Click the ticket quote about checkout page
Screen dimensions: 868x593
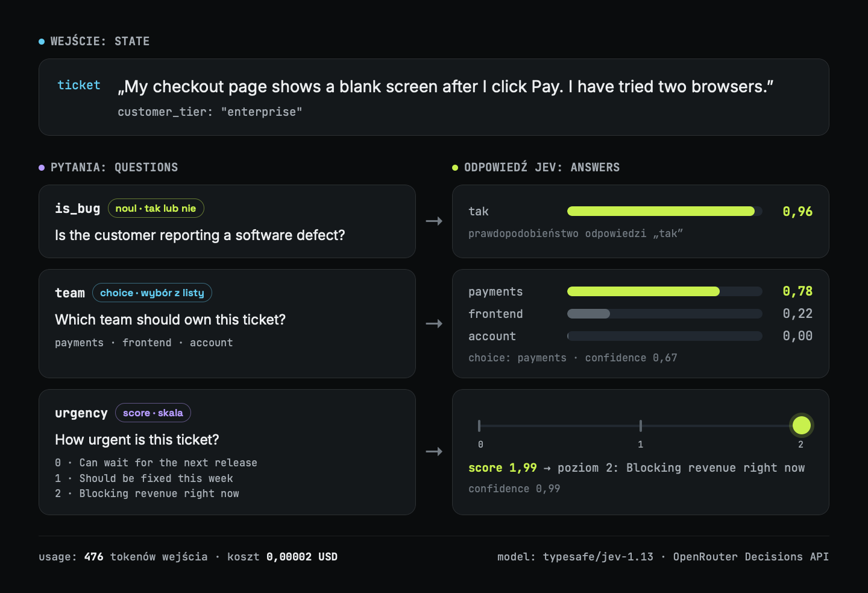[445, 87]
